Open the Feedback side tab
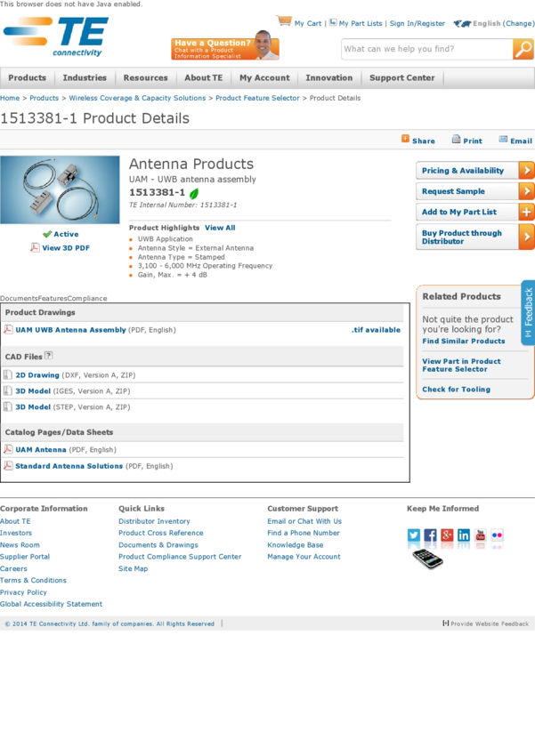This screenshot has width=535, height=756. pyautogui.click(x=528, y=313)
